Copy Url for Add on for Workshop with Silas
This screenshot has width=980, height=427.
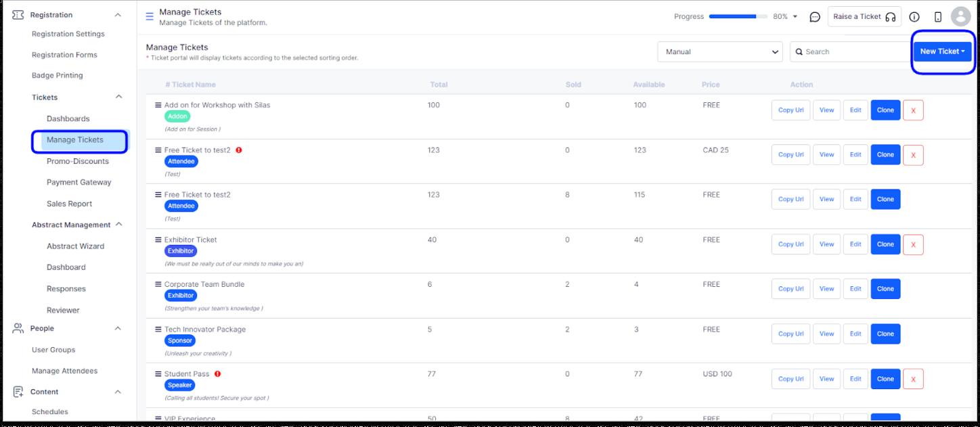pos(790,110)
